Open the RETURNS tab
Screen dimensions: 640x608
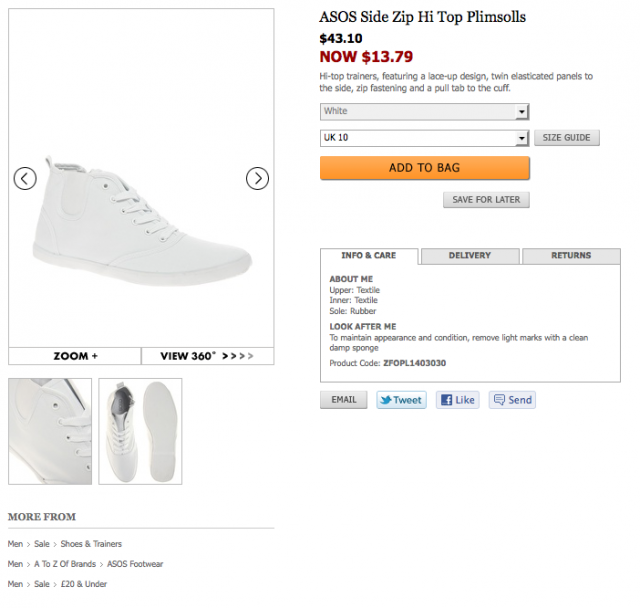571,256
